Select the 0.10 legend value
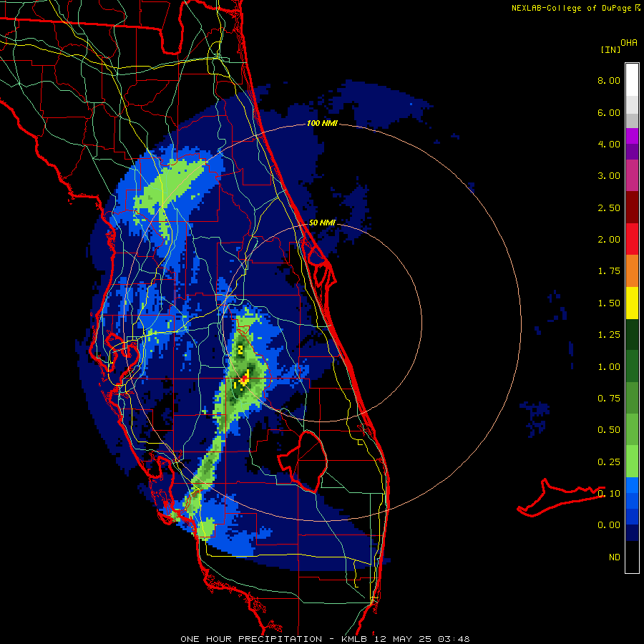Image resolution: width=644 pixels, height=644 pixels. pos(609,494)
